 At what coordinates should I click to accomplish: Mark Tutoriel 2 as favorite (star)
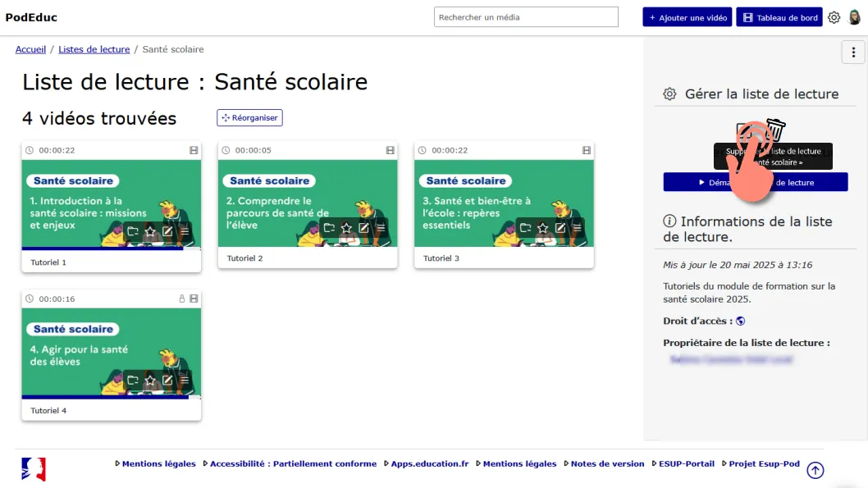pyautogui.click(x=346, y=227)
